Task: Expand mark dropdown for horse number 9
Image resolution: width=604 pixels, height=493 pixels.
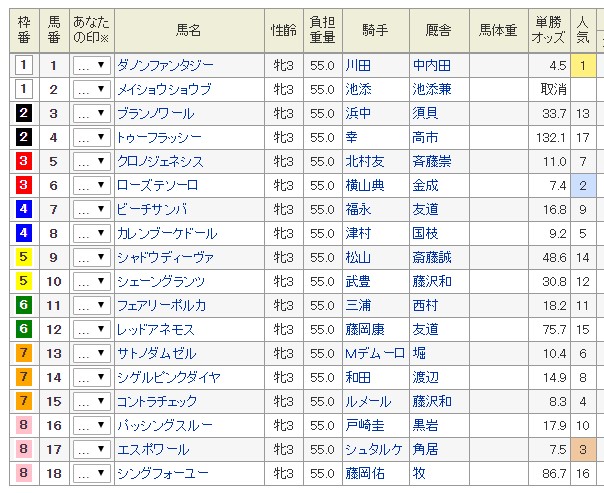Action: coord(92,257)
